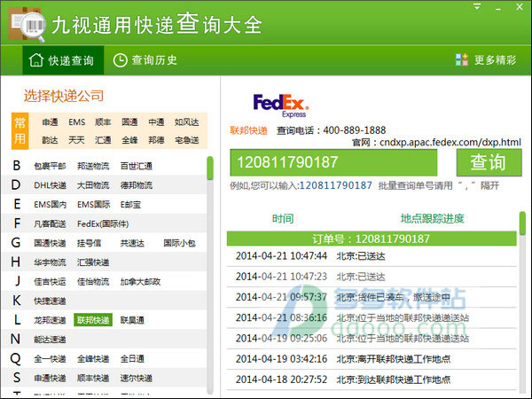Viewport: 532px width, 399px height.
Task: Choose 国际小包 in row G
Action: click(x=179, y=243)
